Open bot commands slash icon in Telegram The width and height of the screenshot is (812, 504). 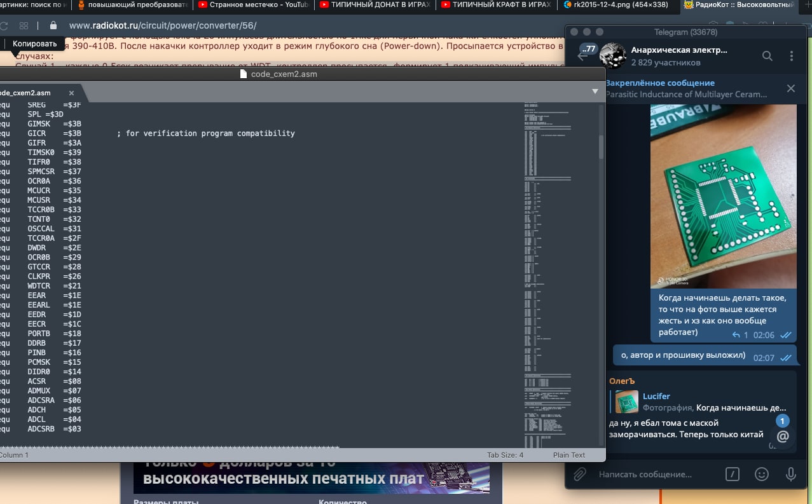(x=733, y=474)
